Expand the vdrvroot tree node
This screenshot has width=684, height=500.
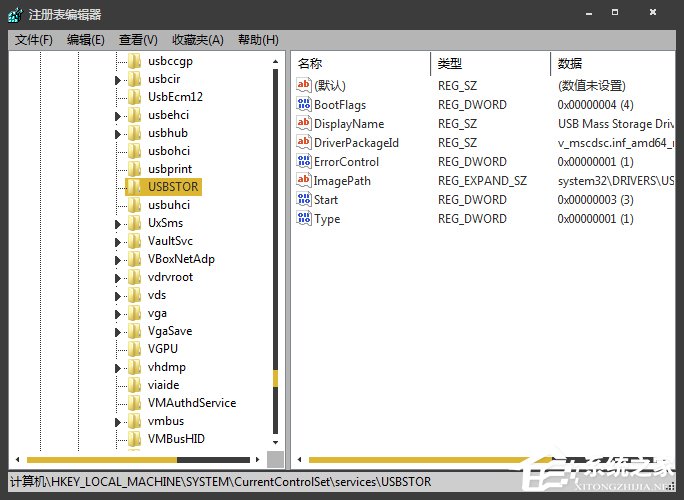(x=117, y=278)
